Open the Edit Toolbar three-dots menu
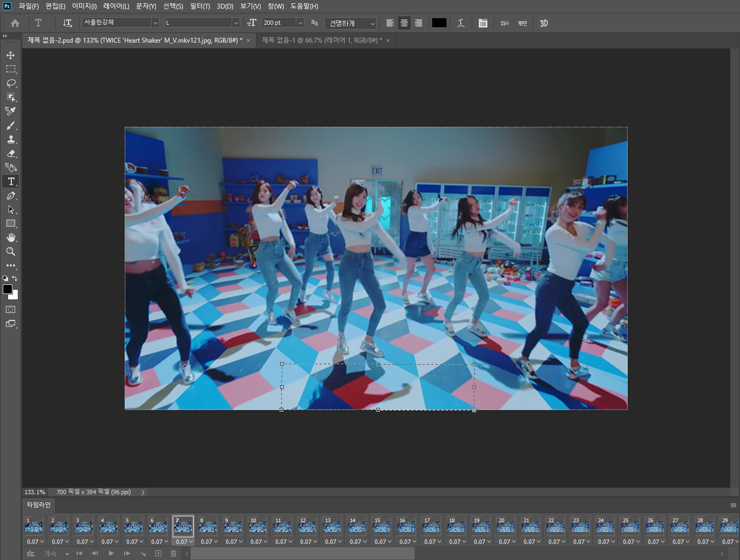Image resolution: width=740 pixels, height=560 pixels. coord(11,265)
